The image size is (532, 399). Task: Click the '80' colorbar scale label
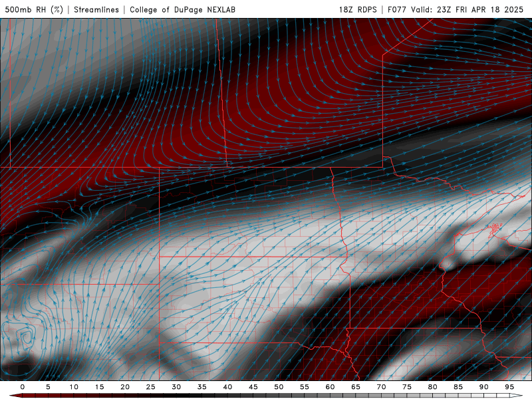[x=432, y=387]
